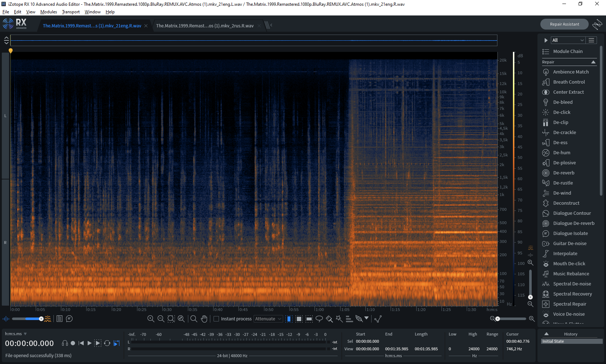This screenshot has width=606, height=364.
Task: Rewind to the start
Action: [x=81, y=343]
